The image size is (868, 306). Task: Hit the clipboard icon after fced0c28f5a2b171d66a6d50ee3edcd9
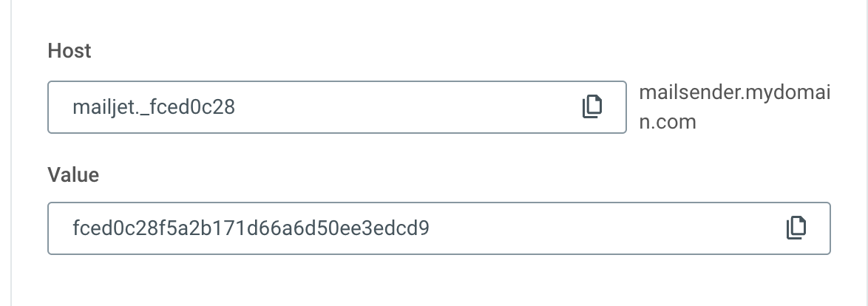coord(796,228)
